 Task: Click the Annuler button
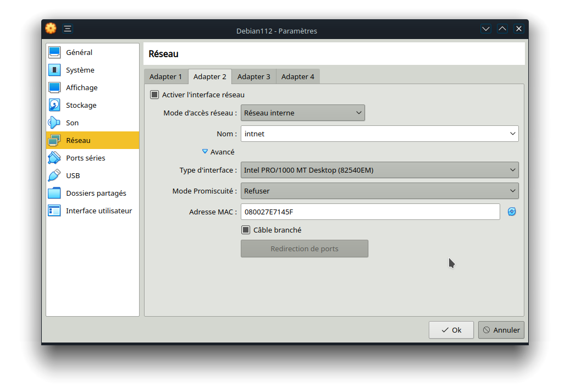point(501,330)
